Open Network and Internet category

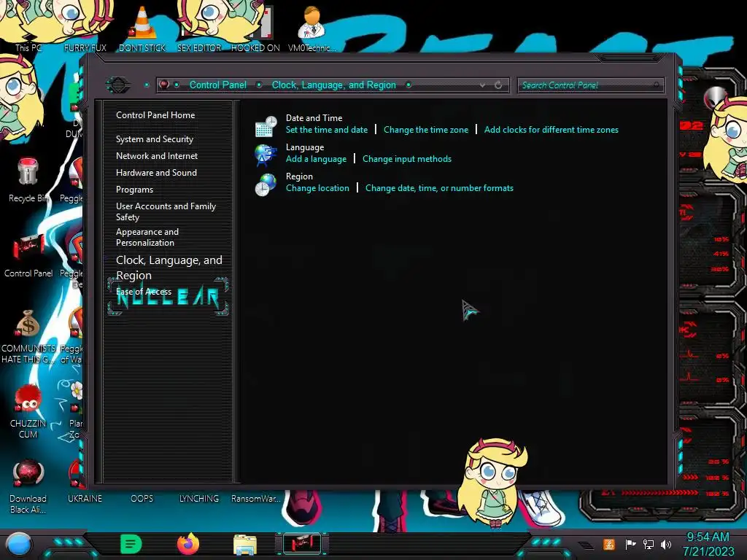[157, 156]
